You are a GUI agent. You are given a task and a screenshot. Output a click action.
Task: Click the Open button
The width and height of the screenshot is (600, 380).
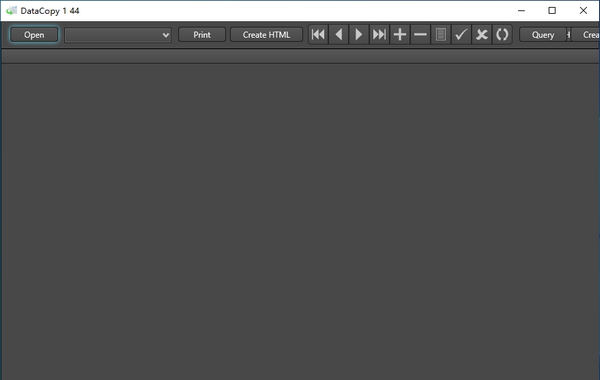coord(34,35)
